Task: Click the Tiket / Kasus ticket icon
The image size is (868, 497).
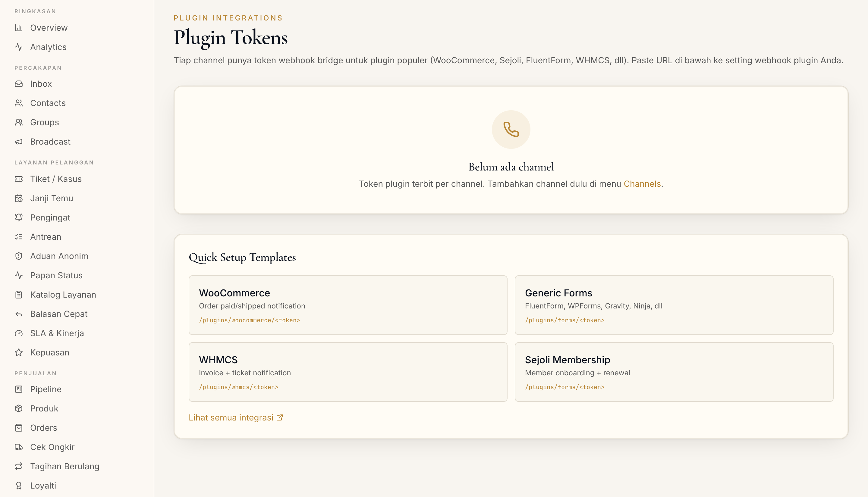Action: pos(19,179)
